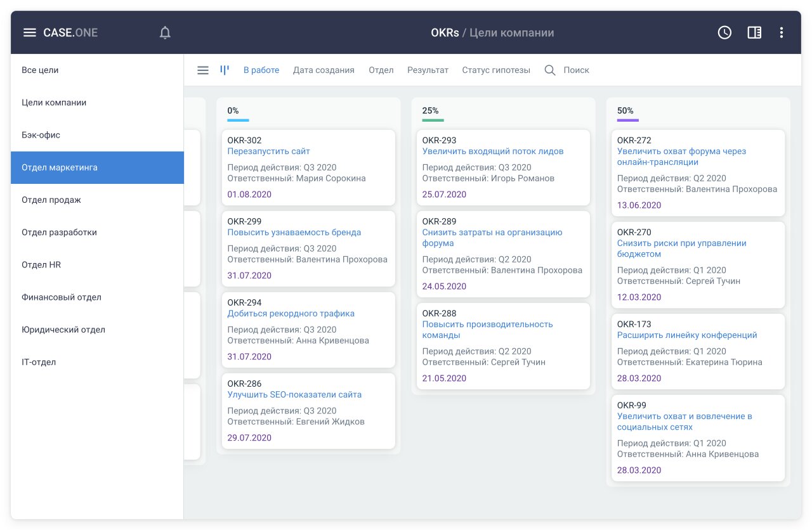Open 'Отдел разработки' in the sidebar
Screen dimensions: 812x530
point(97,233)
